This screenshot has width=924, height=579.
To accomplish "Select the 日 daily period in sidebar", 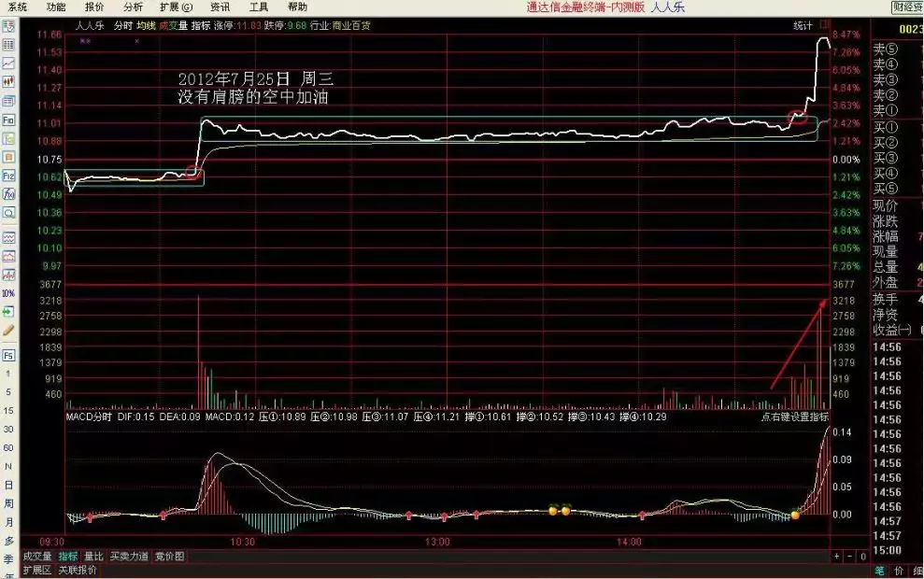I will [x=8, y=485].
